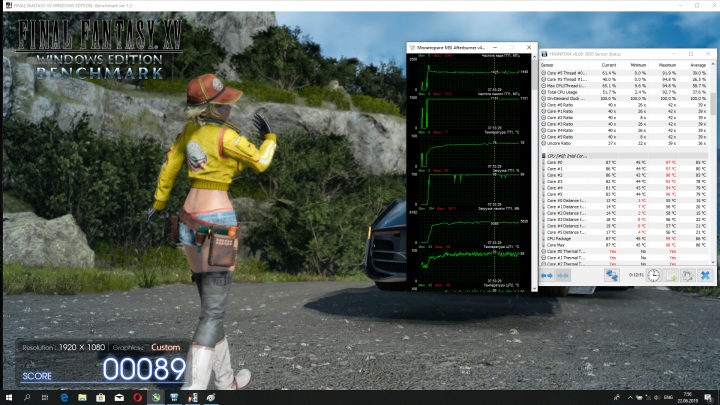Switch to Final Fantasy benchmark taskbar icon
Image resolution: width=720 pixels, height=405 pixels.
click(192, 398)
